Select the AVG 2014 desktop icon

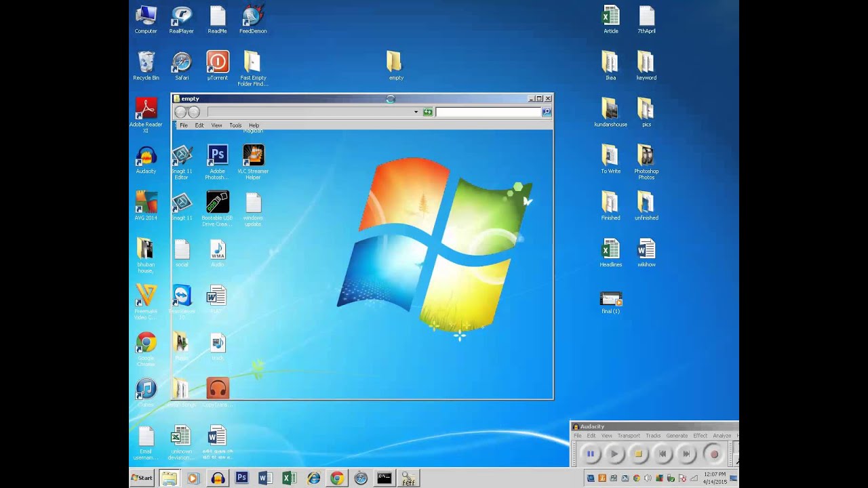pos(146,205)
